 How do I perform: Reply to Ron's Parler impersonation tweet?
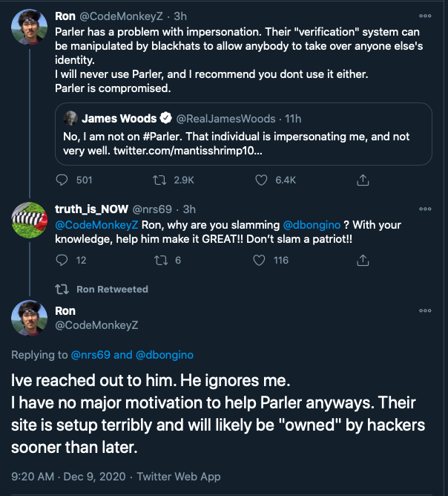62,180
